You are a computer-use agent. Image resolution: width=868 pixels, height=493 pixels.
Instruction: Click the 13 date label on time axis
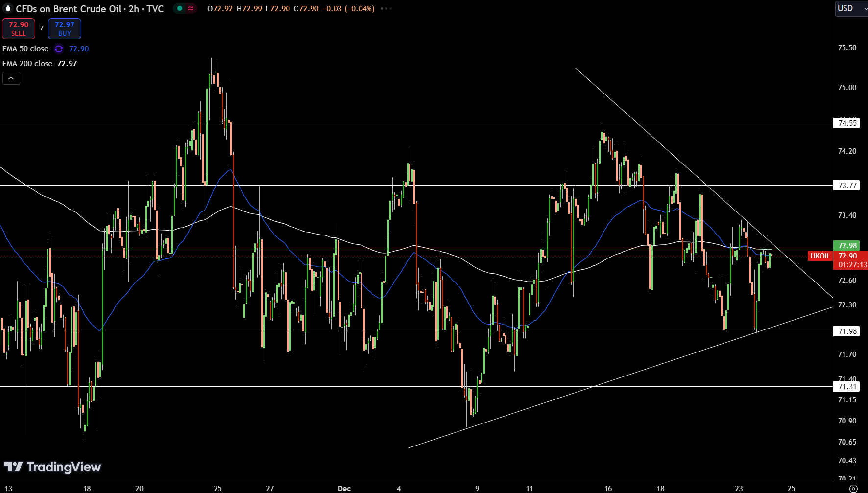(x=8, y=488)
